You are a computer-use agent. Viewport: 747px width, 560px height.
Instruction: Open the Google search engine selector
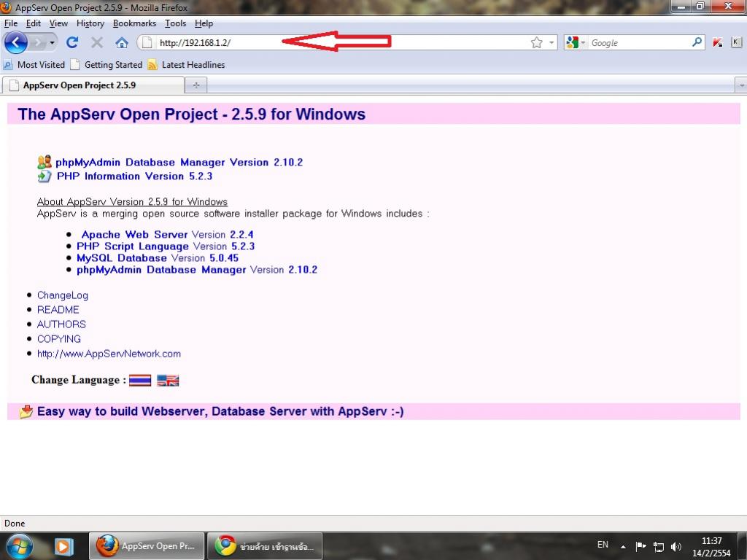pos(576,43)
